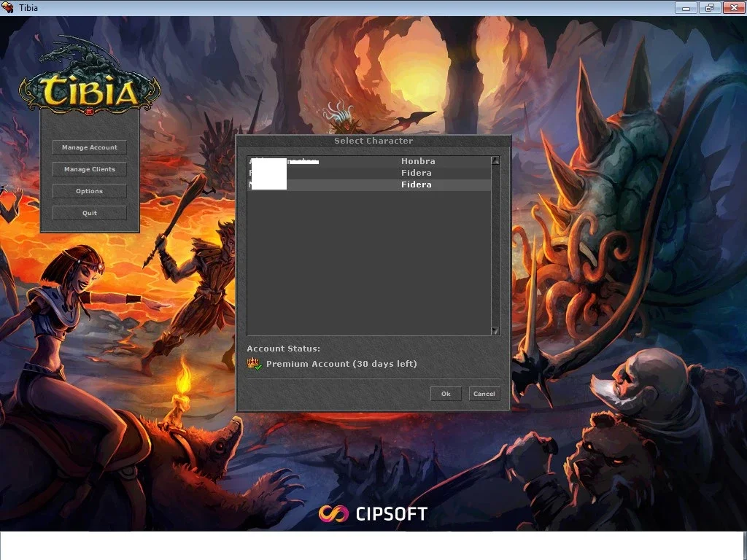Click the Tibia icon in title bar
747x560 pixels.
(x=7, y=7)
